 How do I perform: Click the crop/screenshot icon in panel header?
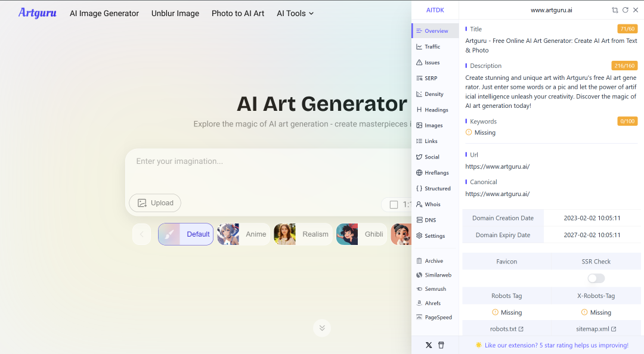click(x=615, y=10)
